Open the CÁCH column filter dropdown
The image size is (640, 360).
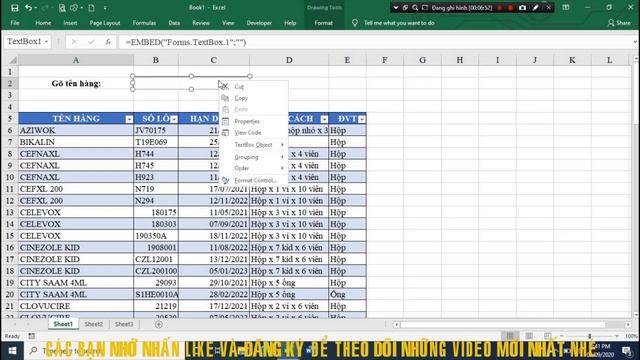[324, 119]
